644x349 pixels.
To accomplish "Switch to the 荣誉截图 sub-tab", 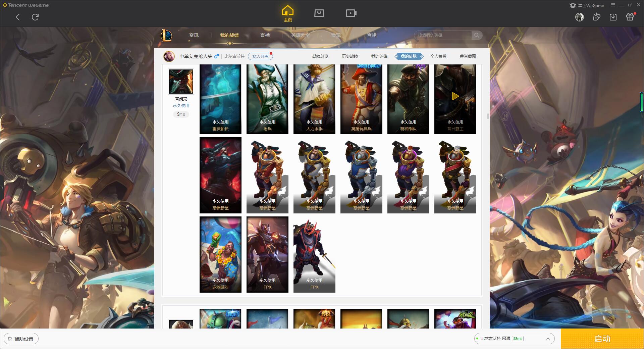I will 468,56.
